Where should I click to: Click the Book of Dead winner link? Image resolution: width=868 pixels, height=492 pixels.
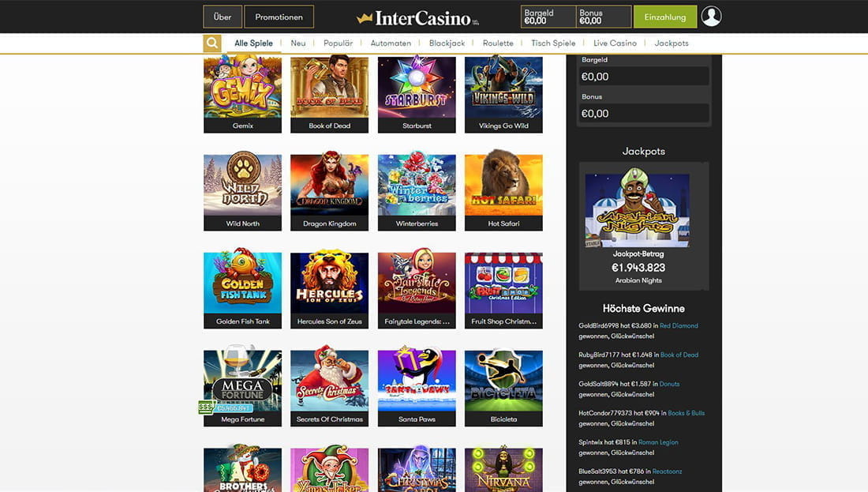click(679, 355)
